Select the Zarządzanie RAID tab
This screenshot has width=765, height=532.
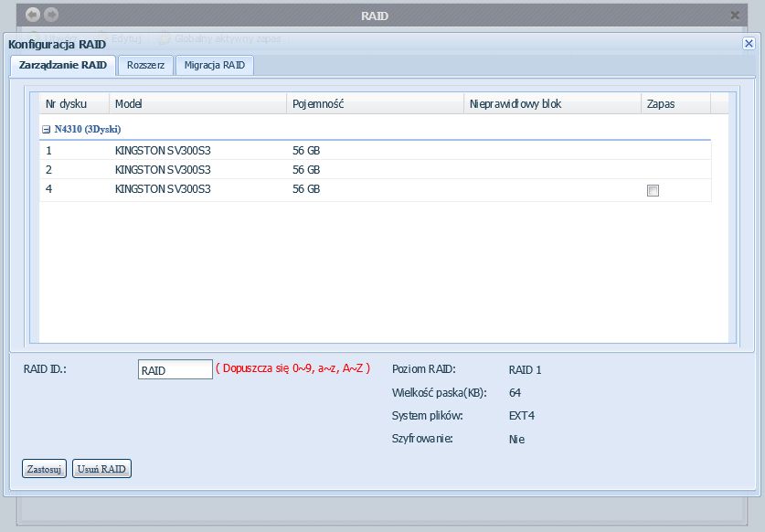pyautogui.click(x=63, y=65)
